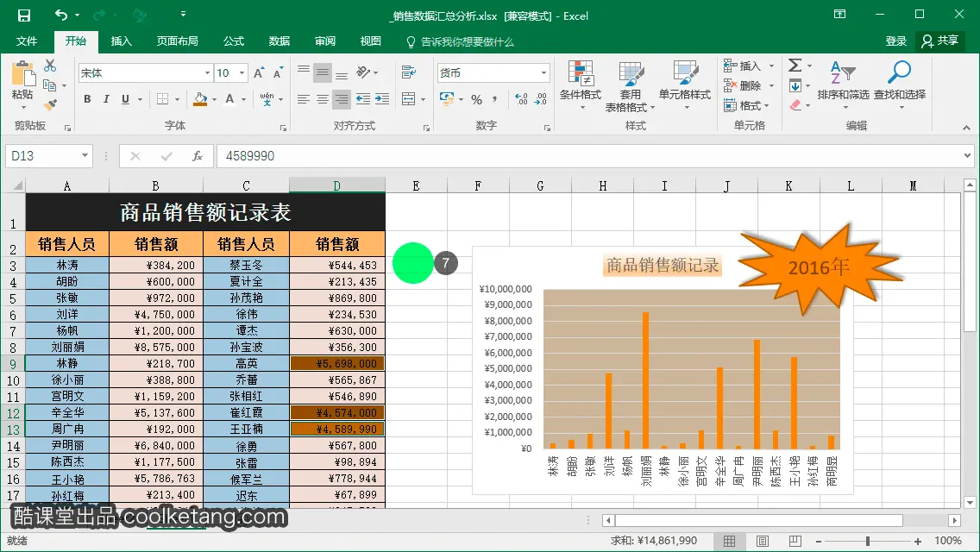This screenshot has width=980, height=552.
Task: Click the insert function fx button
Action: [x=198, y=155]
